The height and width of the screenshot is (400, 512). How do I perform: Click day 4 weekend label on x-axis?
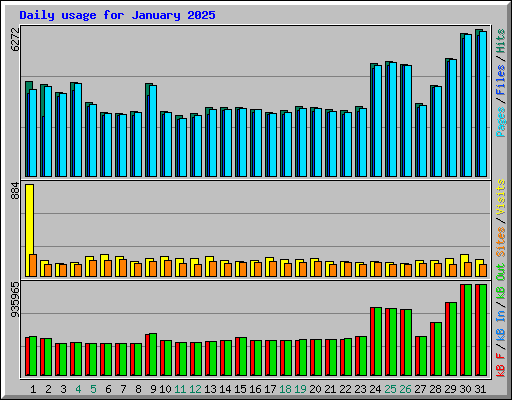coord(78,389)
